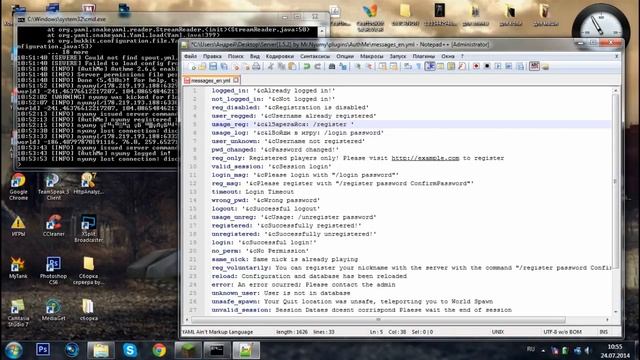Open the Файл menu

pyautogui.click(x=190, y=56)
